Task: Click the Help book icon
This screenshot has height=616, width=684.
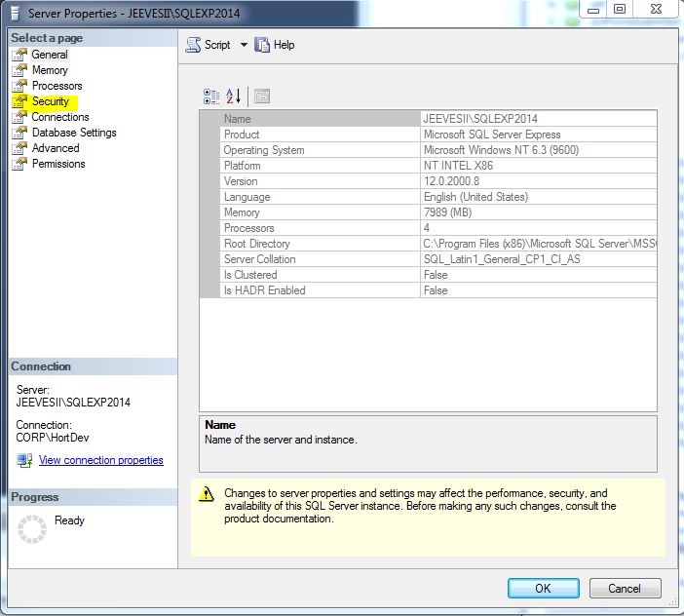Action: (262, 45)
